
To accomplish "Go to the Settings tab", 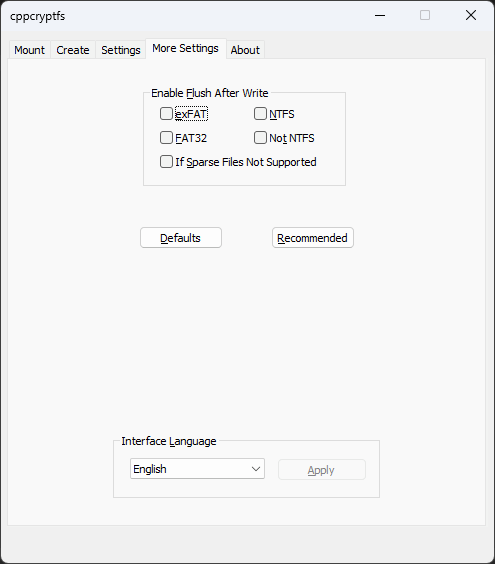I will pyautogui.click(x=121, y=50).
